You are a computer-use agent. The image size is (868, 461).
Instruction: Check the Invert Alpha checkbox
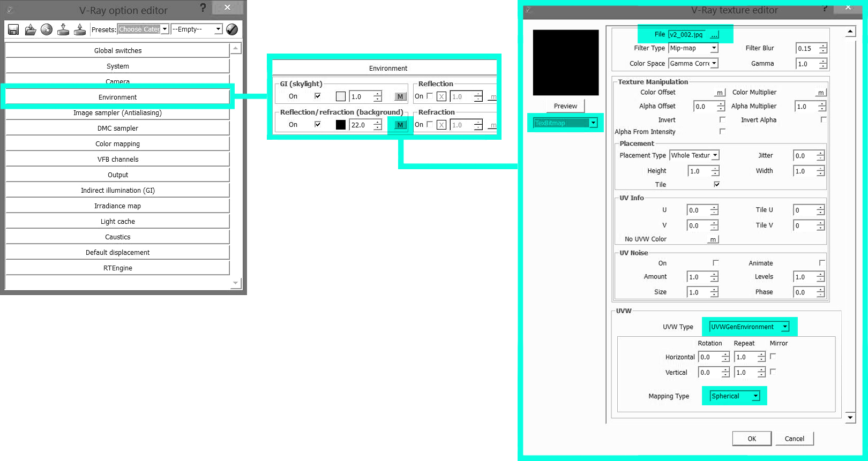pyautogui.click(x=824, y=119)
